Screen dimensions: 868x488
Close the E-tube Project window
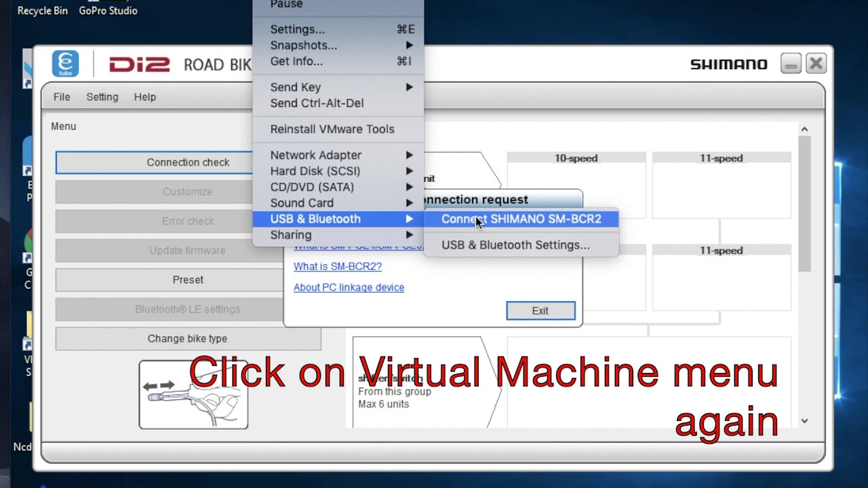point(816,64)
